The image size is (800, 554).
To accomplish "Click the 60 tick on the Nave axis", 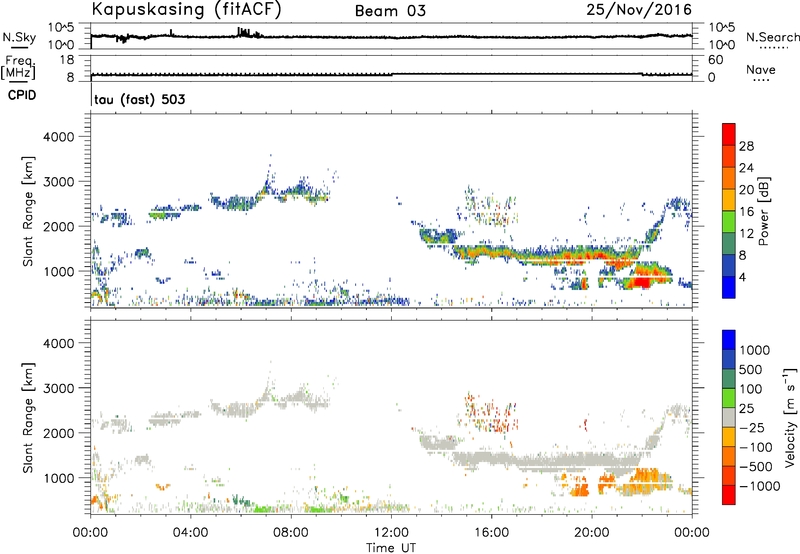I will pos(716,60).
